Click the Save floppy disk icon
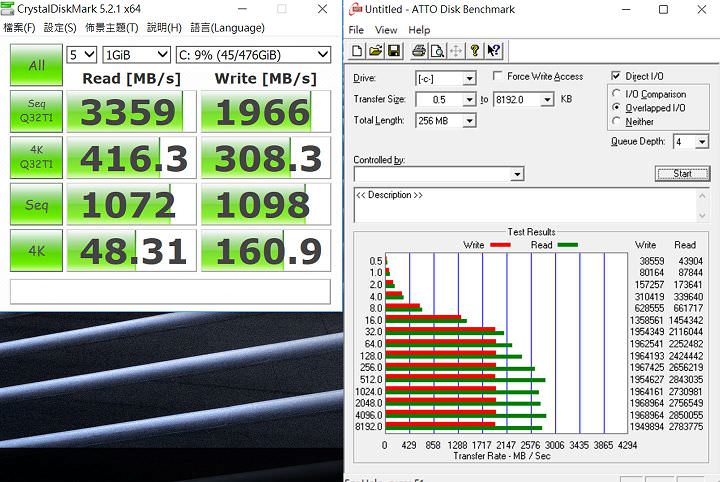Image resolution: width=720 pixels, height=482 pixels. [x=393, y=51]
